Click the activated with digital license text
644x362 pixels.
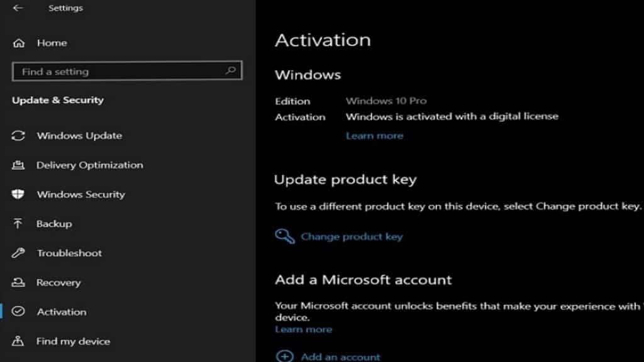(452, 116)
